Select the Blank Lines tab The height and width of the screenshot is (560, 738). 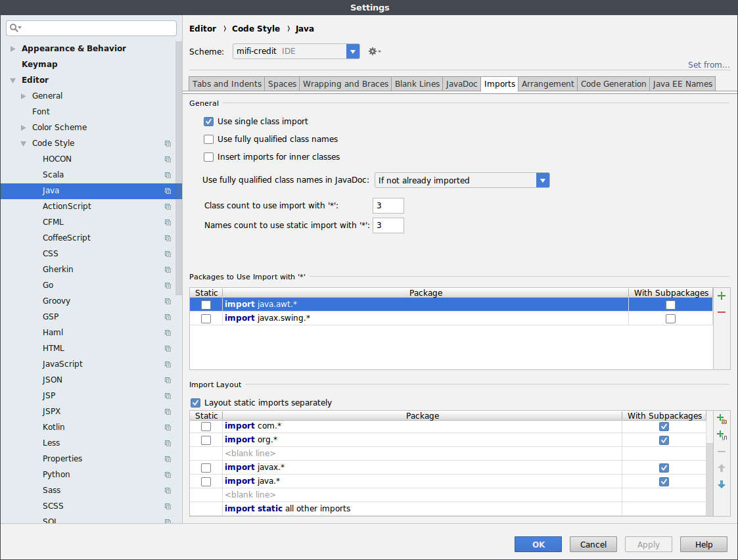click(417, 83)
